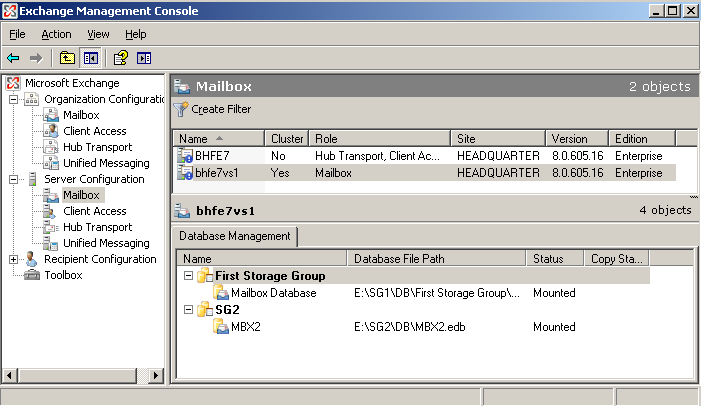The width and height of the screenshot is (701, 406).
Task: Click the Recipient Configuration user icon
Action: click(x=31, y=259)
